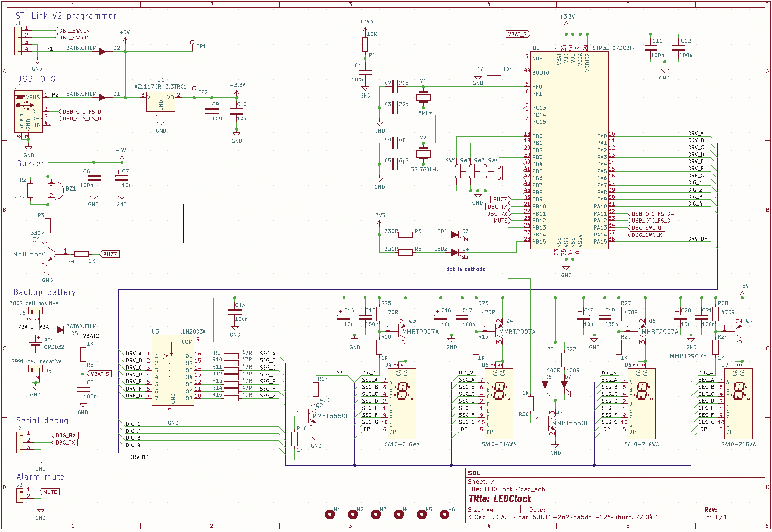Viewport: 772px width, 532px height.
Task: Select the Q3 MMBT2907A transistor
Action: tap(402, 332)
